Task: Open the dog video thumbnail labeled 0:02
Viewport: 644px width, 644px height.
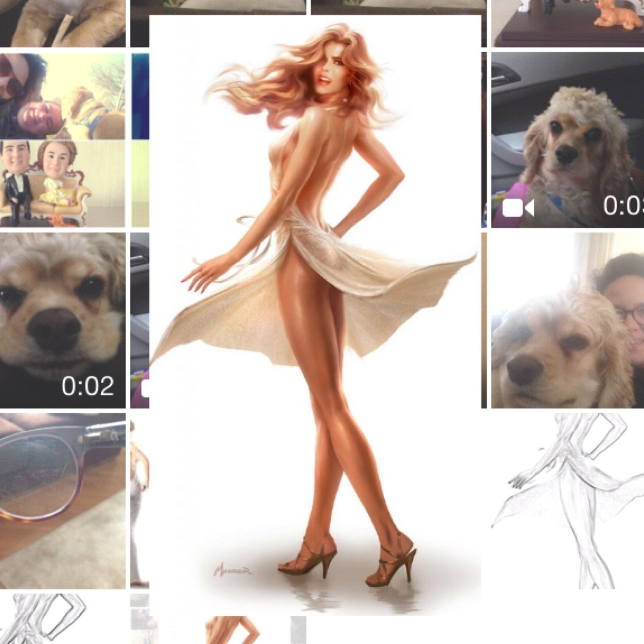Action: click(63, 320)
